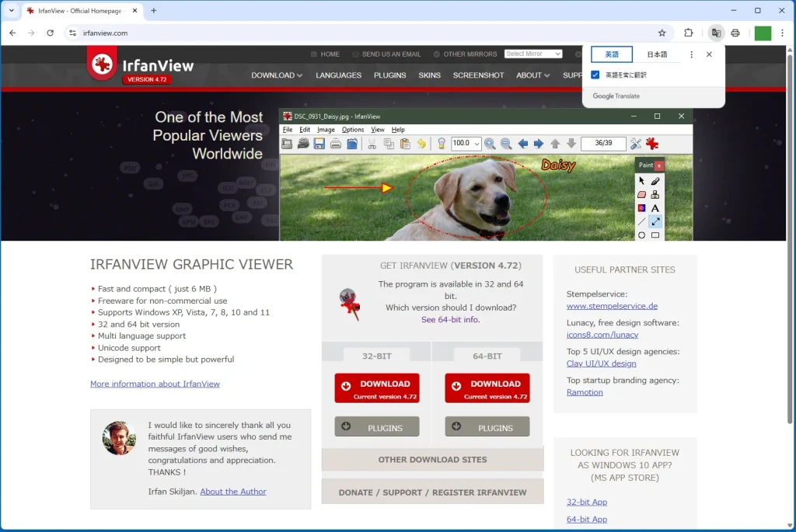View site information beside the address
This screenshot has height=532, width=796.
72,33
